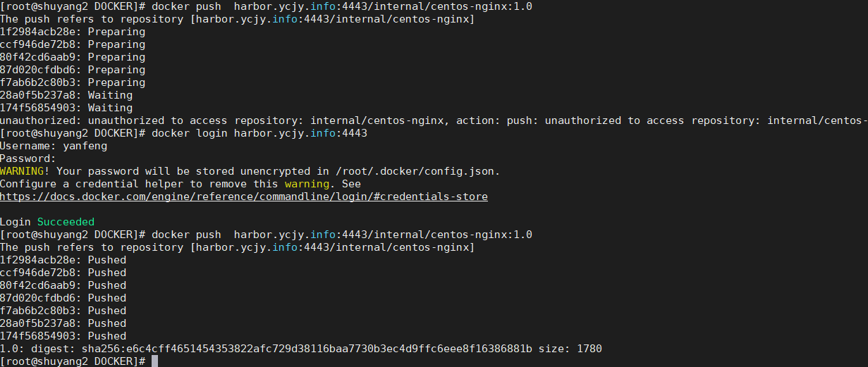Click the '174f56854903: Pushed' layer line

63,336
